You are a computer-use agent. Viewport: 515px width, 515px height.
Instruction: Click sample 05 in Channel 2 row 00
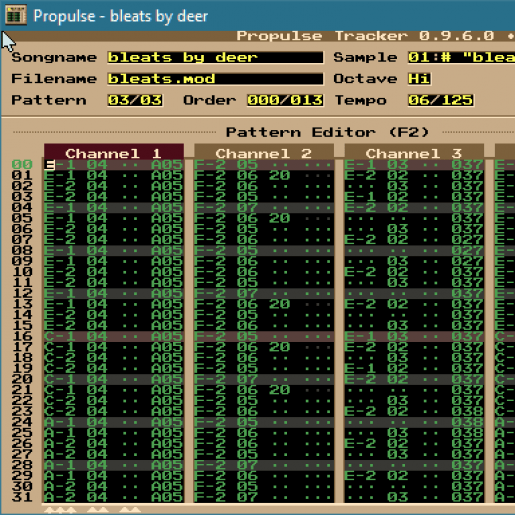(x=247, y=165)
